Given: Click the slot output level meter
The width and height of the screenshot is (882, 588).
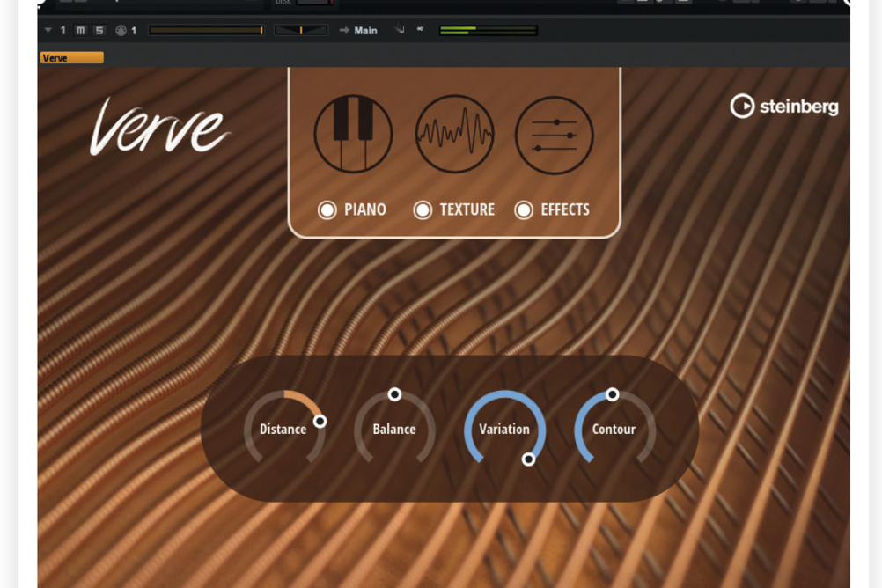Looking at the screenshot, I should click(x=488, y=31).
